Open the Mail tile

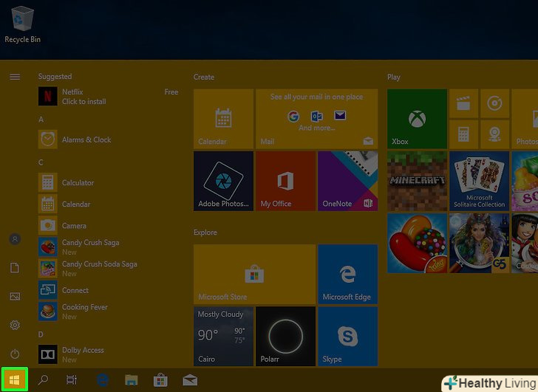click(x=317, y=119)
